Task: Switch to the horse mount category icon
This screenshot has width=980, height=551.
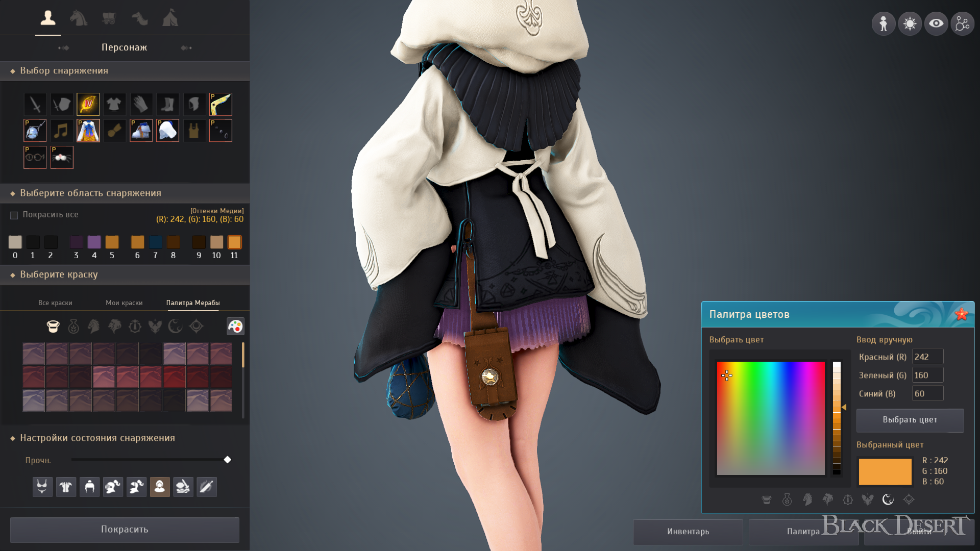Action: [78, 18]
